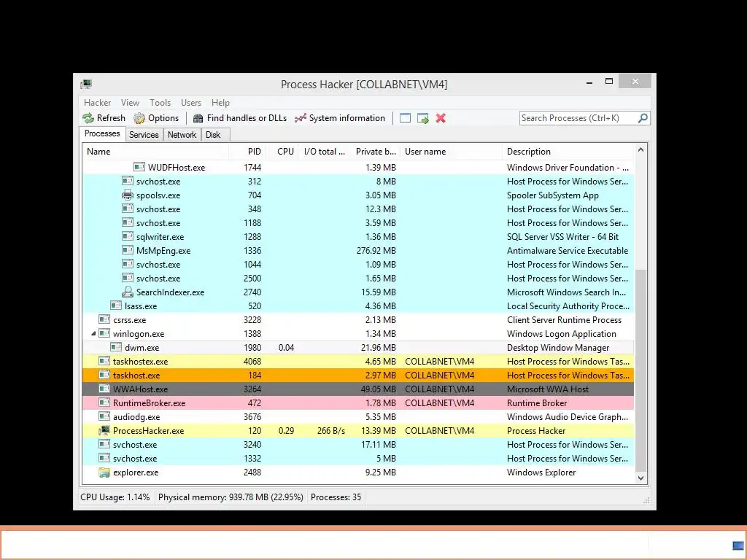Click the Physical memory status entry
The width and height of the screenshot is (747, 560).
pos(231,497)
